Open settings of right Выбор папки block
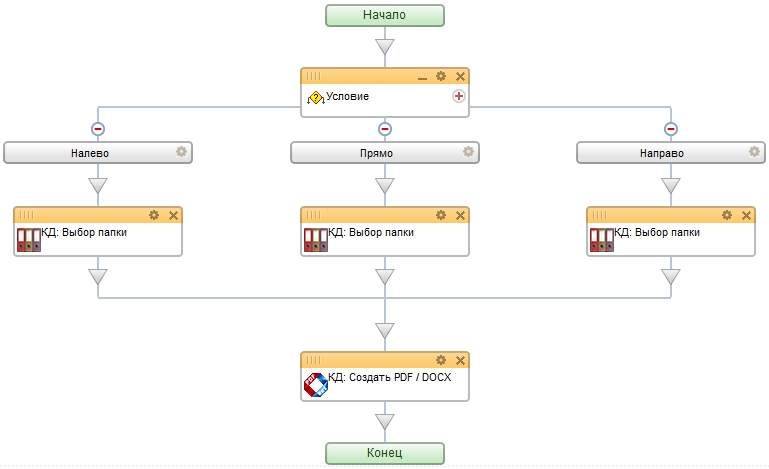Image resolution: width=769 pixels, height=469 pixels. click(727, 215)
